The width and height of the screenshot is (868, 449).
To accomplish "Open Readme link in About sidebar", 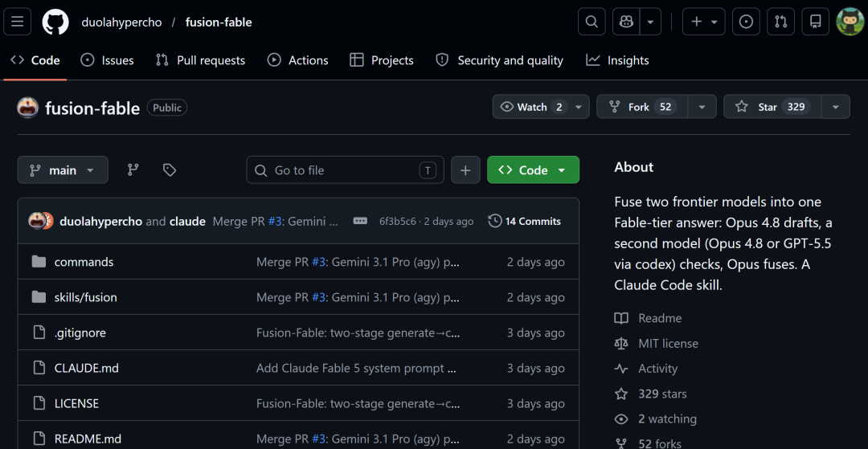I will tap(649, 318).
